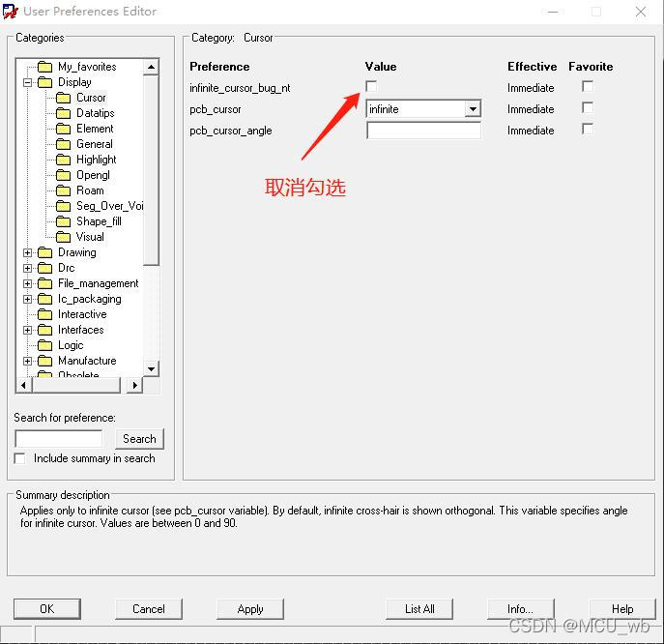The image size is (664, 644).
Task: Select the Roam category label
Action: [x=90, y=190]
